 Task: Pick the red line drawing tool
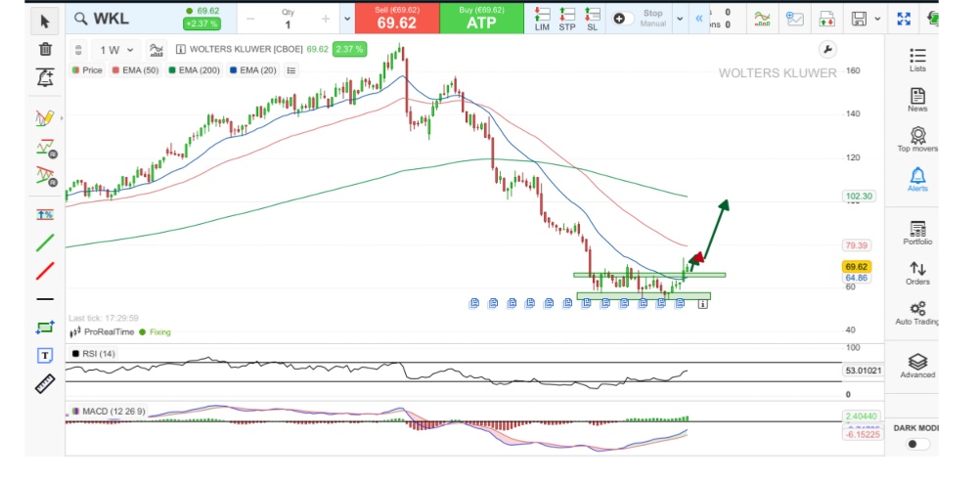pyautogui.click(x=45, y=271)
